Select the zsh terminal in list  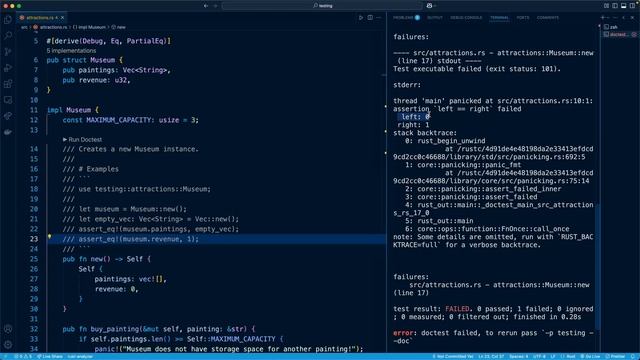[x=620, y=27]
